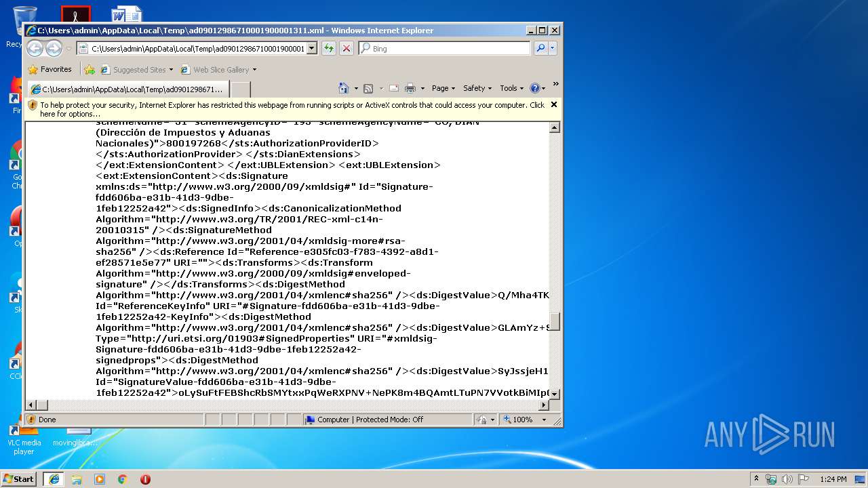
Task: Click vertical scrollbar down arrow
Action: (x=554, y=394)
